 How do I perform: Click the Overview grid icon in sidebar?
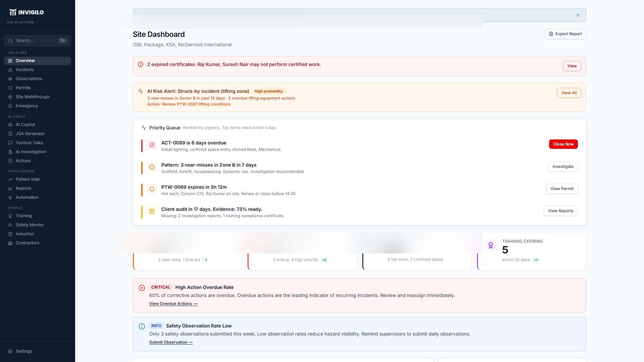coord(10,61)
